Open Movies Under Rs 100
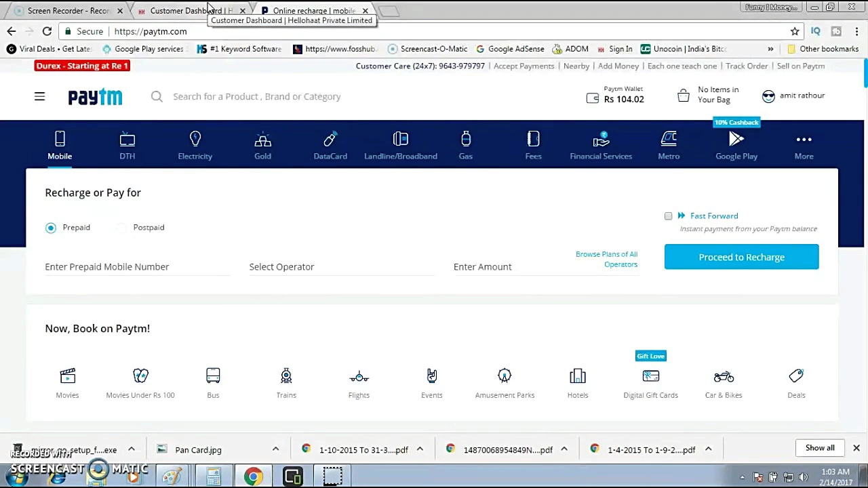This screenshot has width=868, height=488. [140, 383]
